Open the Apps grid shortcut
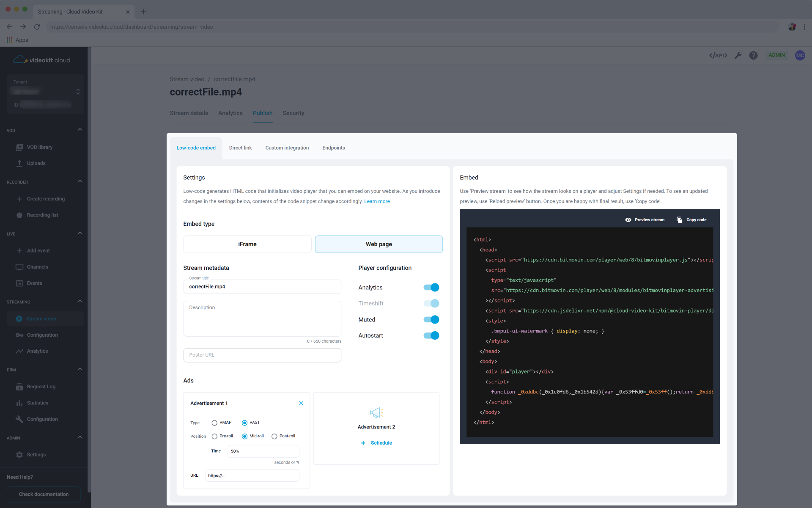This screenshot has width=812, height=508. (17, 40)
